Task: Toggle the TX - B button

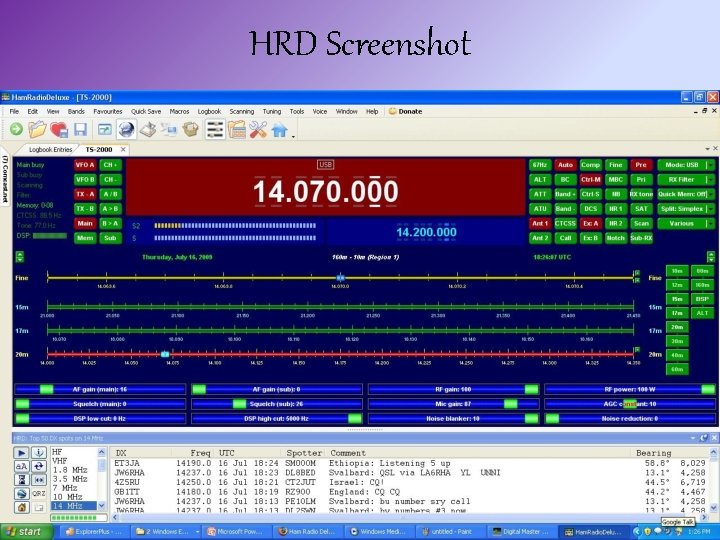Action: tap(85, 209)
